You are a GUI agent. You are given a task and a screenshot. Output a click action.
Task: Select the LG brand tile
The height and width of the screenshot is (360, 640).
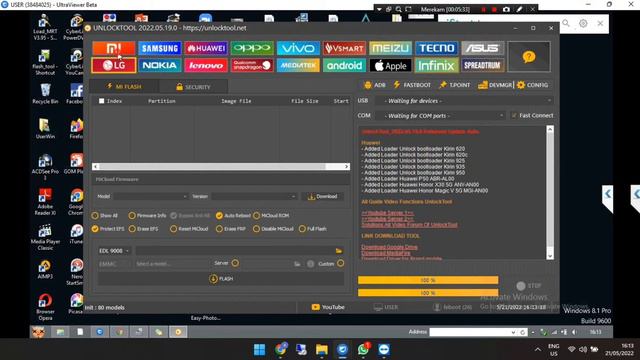[113, 65]
